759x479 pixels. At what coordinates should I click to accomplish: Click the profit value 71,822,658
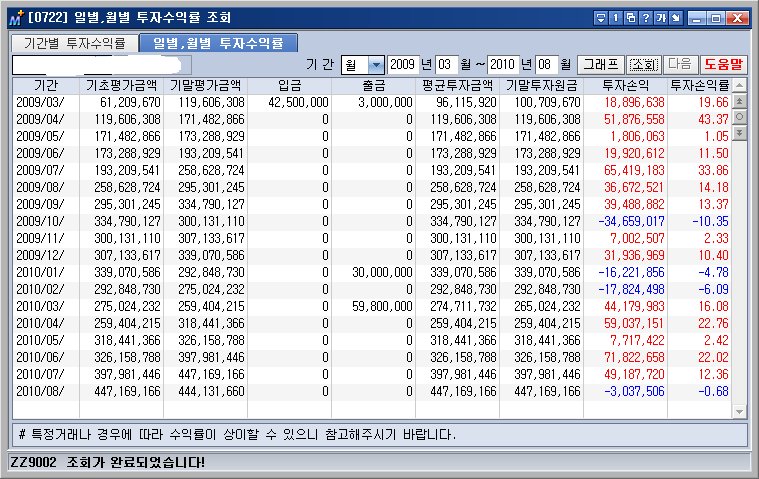coord(634,358)
